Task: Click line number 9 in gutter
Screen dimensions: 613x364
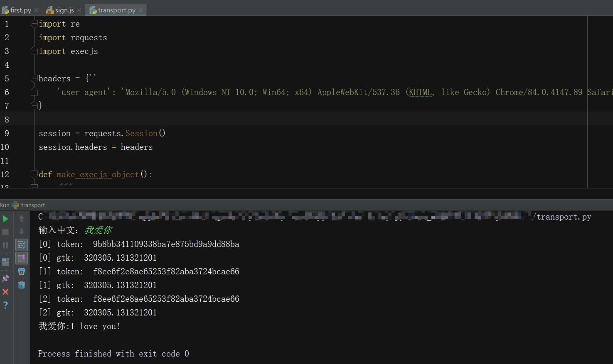Action: pyautogui.click(x=7, y=133)
